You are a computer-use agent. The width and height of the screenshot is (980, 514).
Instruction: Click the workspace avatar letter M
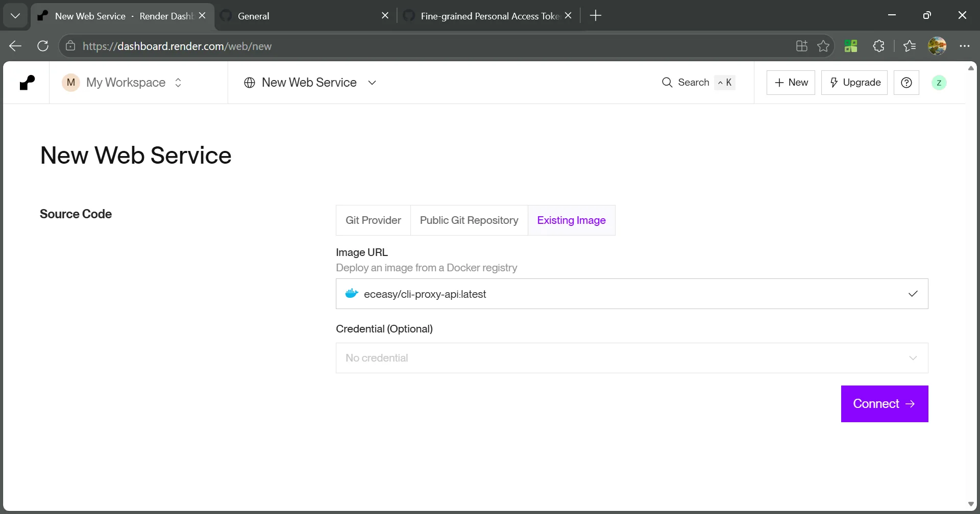71,83
